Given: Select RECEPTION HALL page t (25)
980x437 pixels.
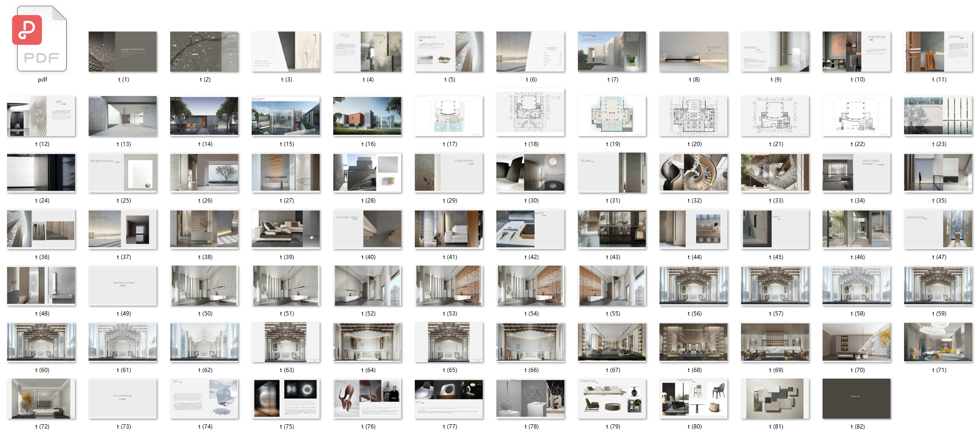Looking at the screenshot, I should pyautogui.click(x=123, y=173).
